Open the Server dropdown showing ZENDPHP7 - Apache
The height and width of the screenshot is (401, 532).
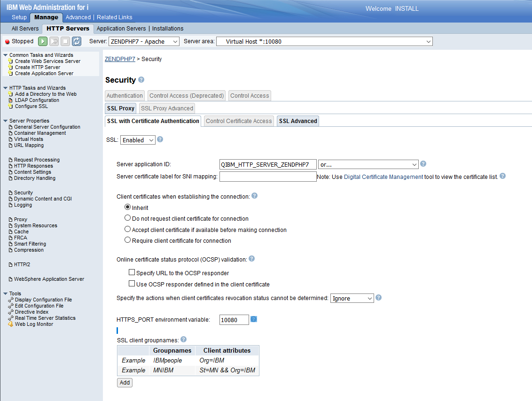pyautogui.click(x=144, y=41)
